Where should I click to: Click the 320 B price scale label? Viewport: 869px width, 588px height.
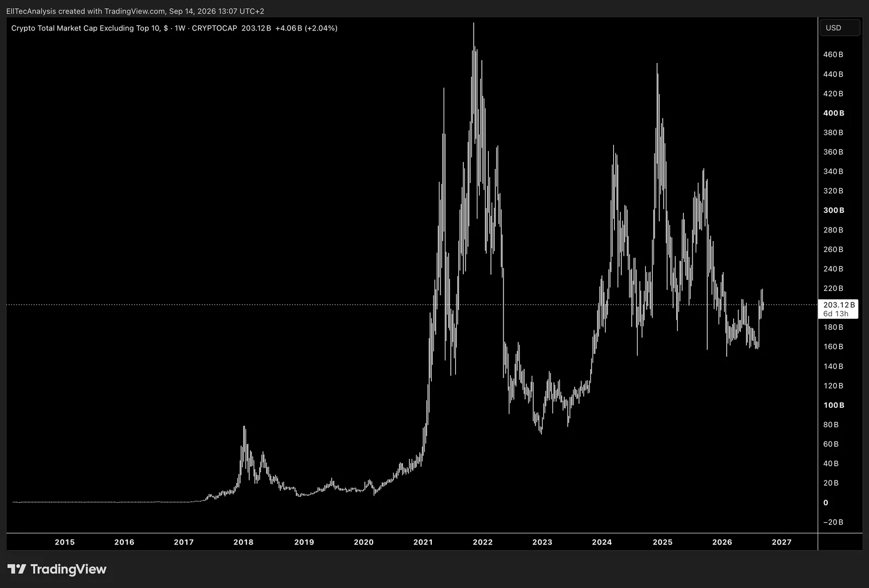click(833, 191)
